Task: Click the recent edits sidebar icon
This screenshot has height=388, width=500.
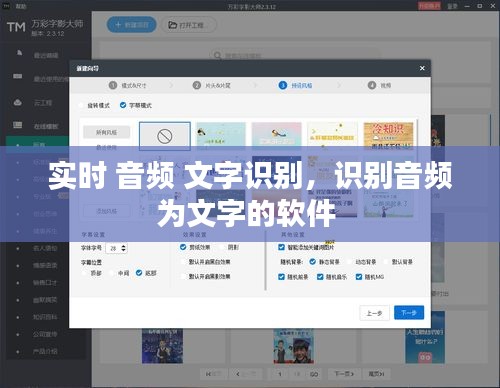Action: click(x=19, y=53)
